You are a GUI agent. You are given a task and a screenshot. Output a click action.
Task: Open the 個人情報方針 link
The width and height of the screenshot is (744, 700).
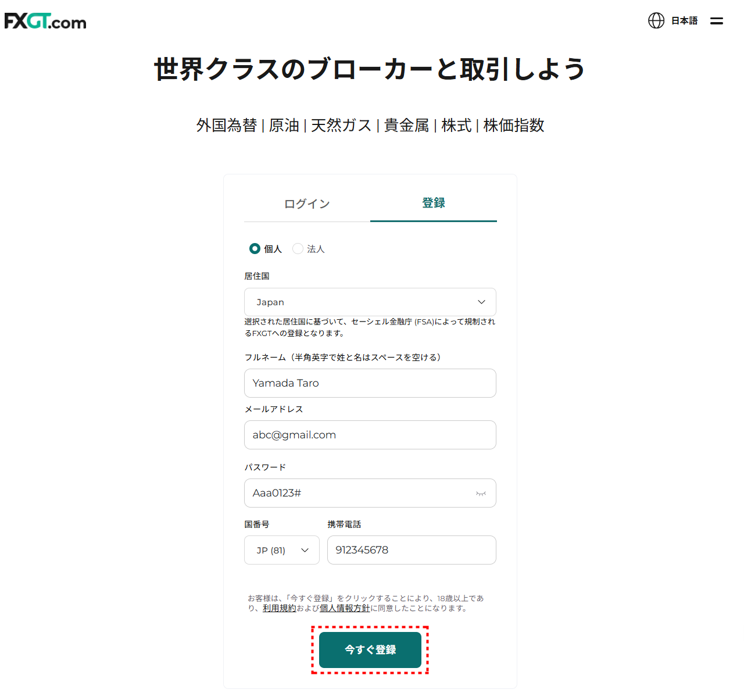(345, 608)
